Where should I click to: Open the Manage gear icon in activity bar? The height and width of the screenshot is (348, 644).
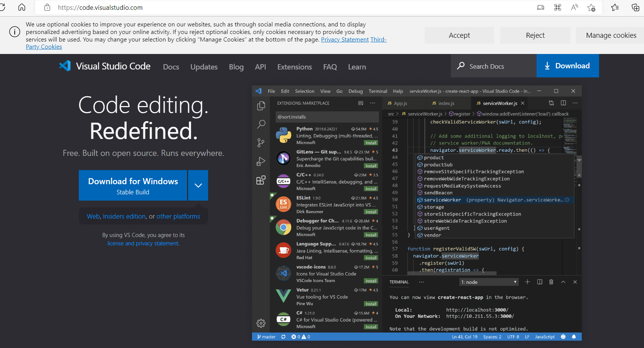point(261,323)
